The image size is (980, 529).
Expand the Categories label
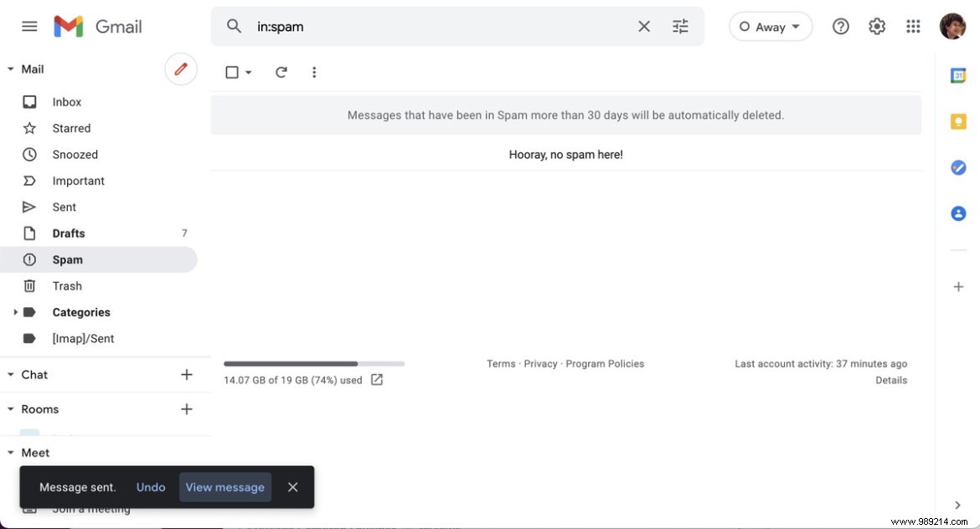(13, 311)
